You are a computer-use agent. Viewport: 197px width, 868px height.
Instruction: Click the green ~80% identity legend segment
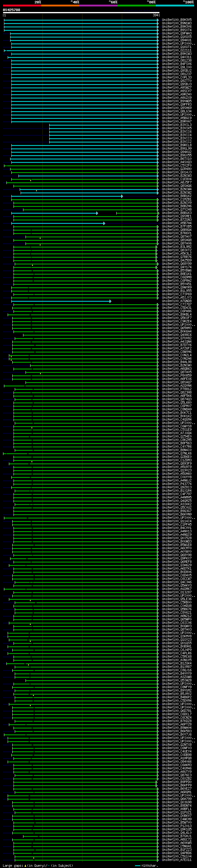(137, 6)
